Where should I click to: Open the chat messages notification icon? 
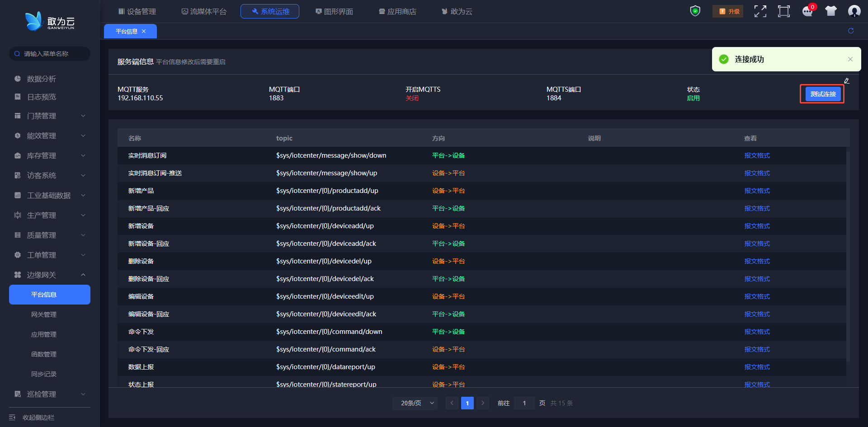coord(807,11)
